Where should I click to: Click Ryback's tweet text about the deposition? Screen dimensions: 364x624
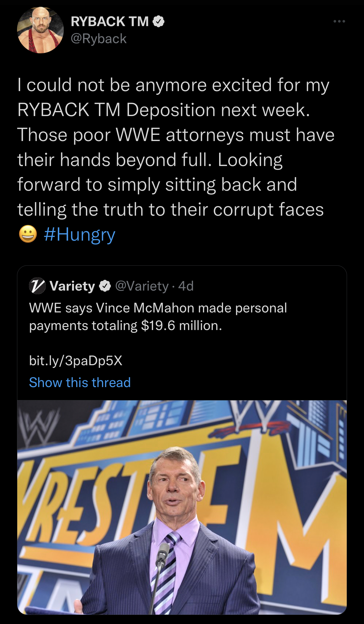click(173, 148)
